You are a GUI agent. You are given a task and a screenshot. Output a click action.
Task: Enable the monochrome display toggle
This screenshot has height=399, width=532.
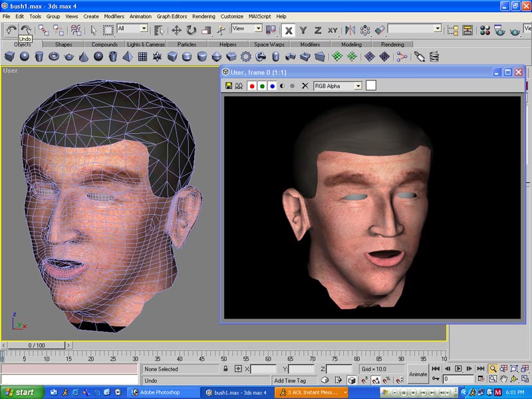[x=281, y=85]
